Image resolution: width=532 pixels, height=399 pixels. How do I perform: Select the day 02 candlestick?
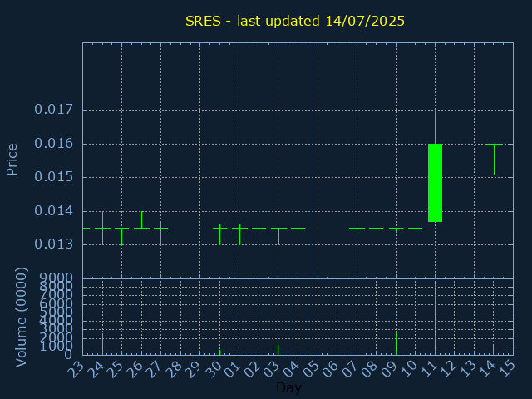[x=259, y=236]
